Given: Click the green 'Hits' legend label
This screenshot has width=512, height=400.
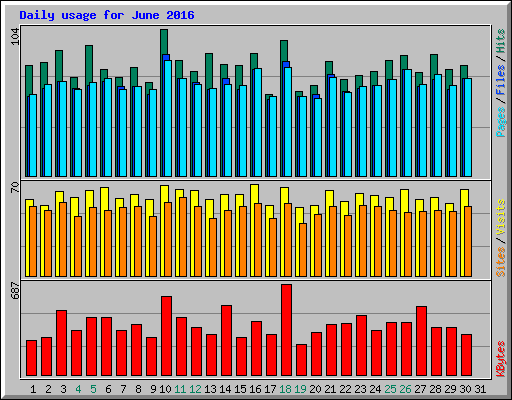Looking at the screenshot, I should [x=501, y=41].
